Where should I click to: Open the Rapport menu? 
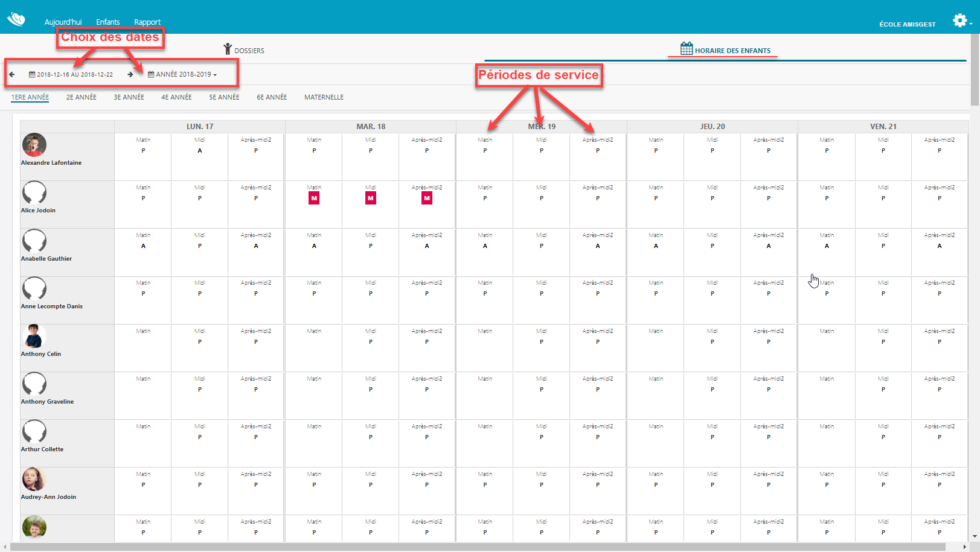tap(147, 22)
